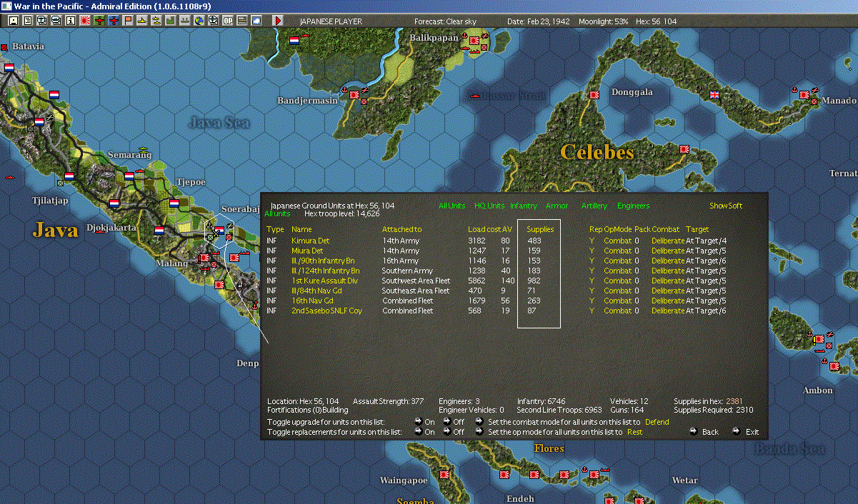Toggle Rep 'Y' for 1st Kure Assault Div

click(592, 281)
